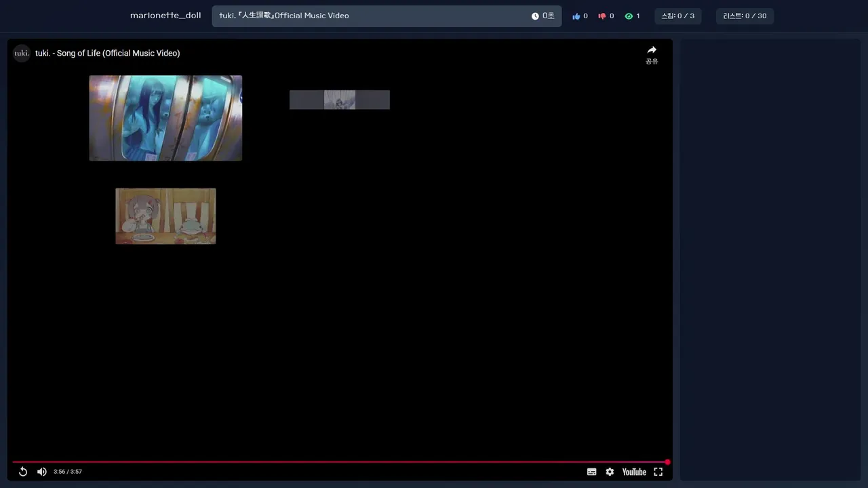Select the dining characters video thumbnail
The height and width of the screenshot is (488, 868).
coord(165,216)
